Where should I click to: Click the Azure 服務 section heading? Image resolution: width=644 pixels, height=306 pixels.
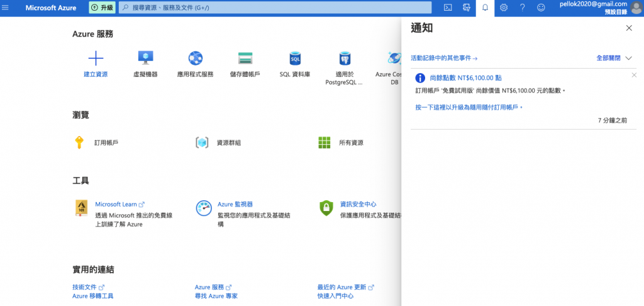point(93,34)
